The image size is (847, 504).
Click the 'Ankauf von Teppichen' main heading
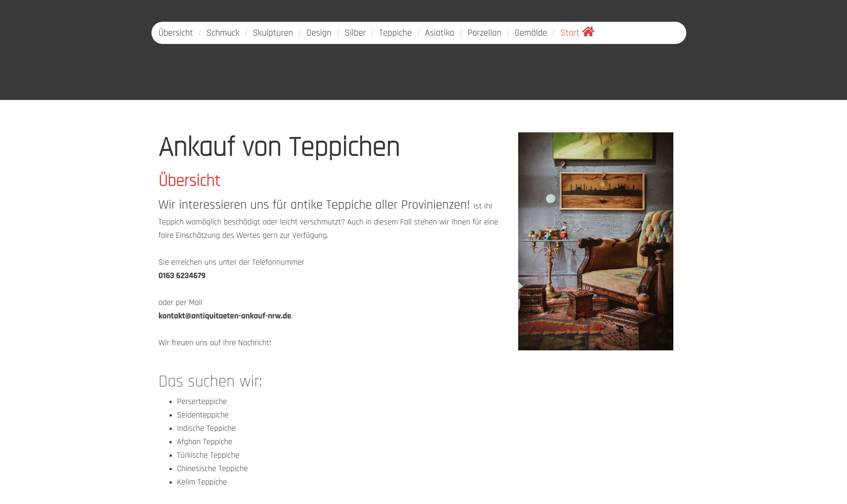coord(279,147)
